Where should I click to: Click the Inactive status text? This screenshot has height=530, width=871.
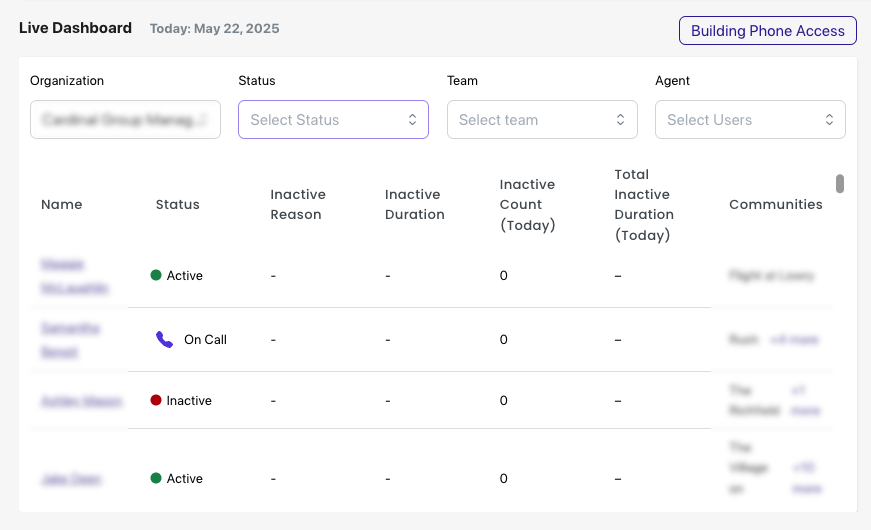pyautogui.click(x=189, y=401)
